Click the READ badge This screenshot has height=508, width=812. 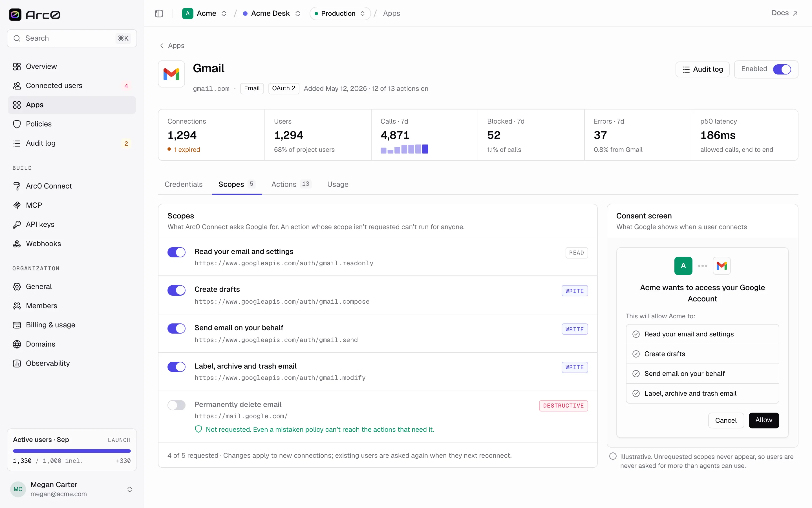(577, 253)
